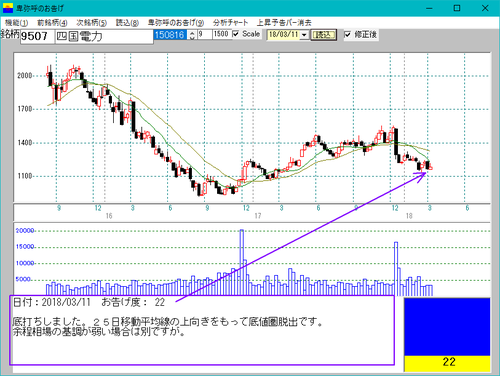Click the 1100 price axis label
Screen dimensions: 500x376
click(25, 176)
